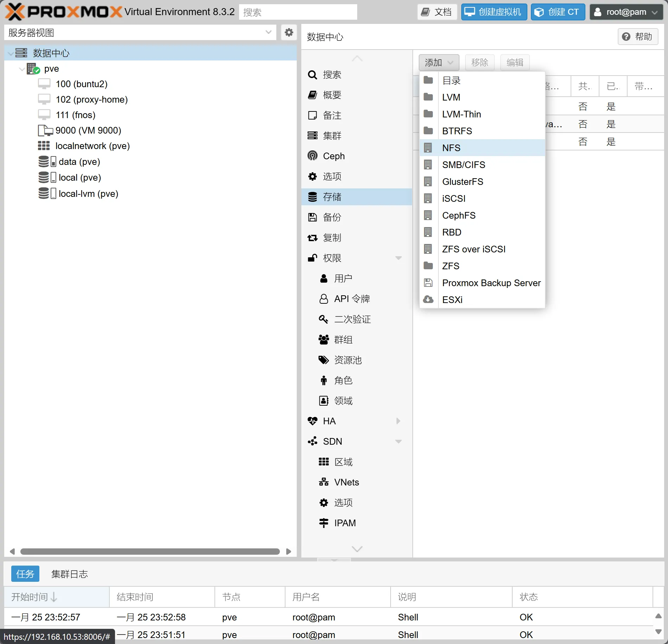Open the root@pam user menu
The height and width of the screenshot is (644, 668).
(x=626, y=12)
